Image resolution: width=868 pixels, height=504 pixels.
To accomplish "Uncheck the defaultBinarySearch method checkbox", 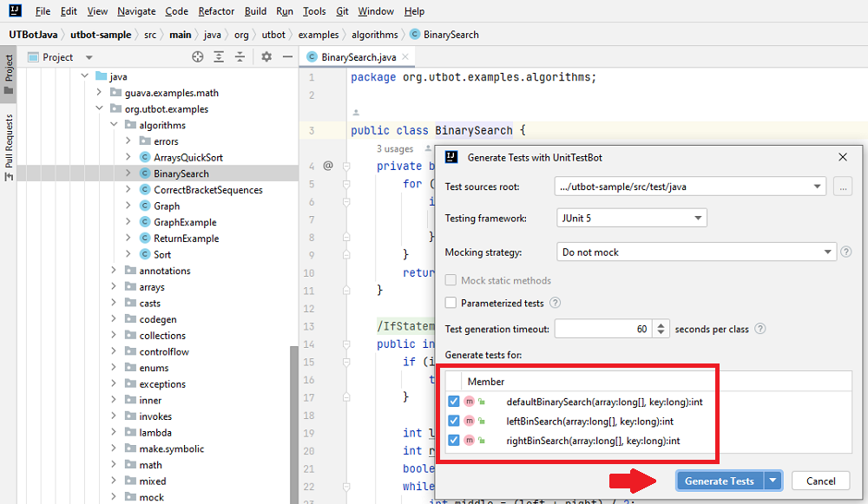I will pos(454,402).
